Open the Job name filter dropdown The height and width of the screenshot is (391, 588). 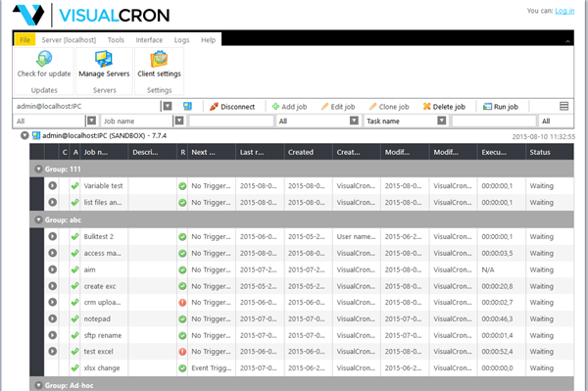click(x=179, y=121)
